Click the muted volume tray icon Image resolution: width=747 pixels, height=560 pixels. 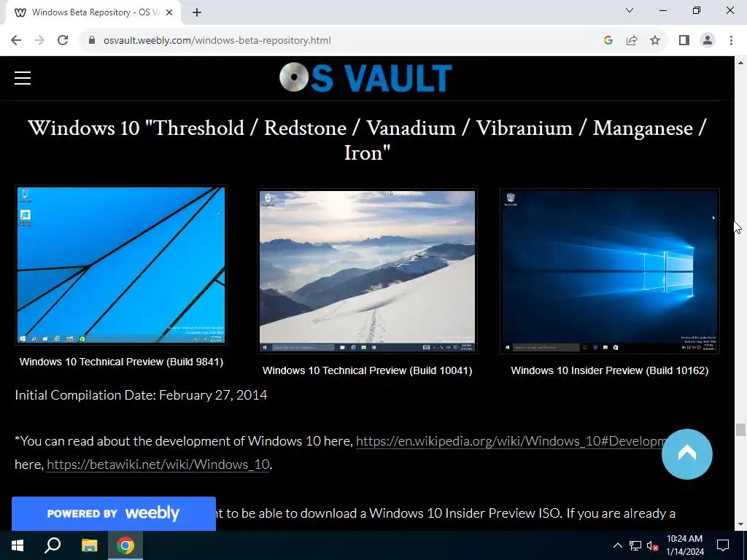pyautogui.click(x=653, y=545)
